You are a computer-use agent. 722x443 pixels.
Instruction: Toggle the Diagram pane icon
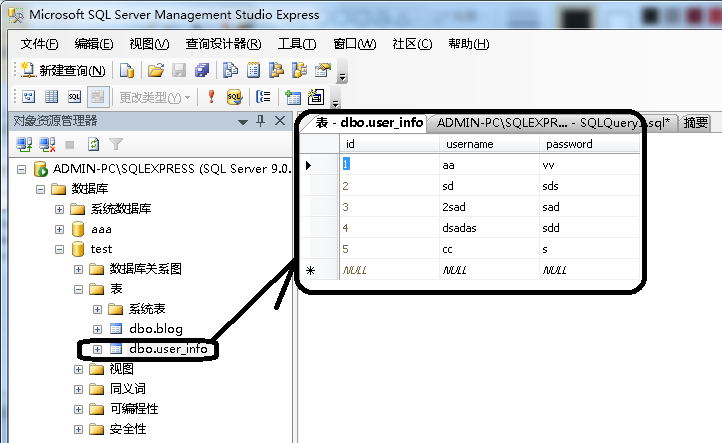(x=29, y=97)
